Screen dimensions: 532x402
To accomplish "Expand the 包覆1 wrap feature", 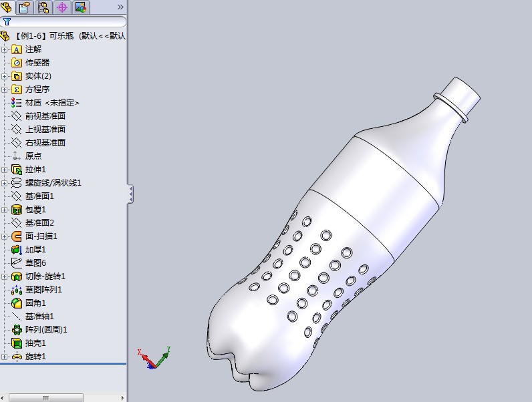I will click(4, 210).
